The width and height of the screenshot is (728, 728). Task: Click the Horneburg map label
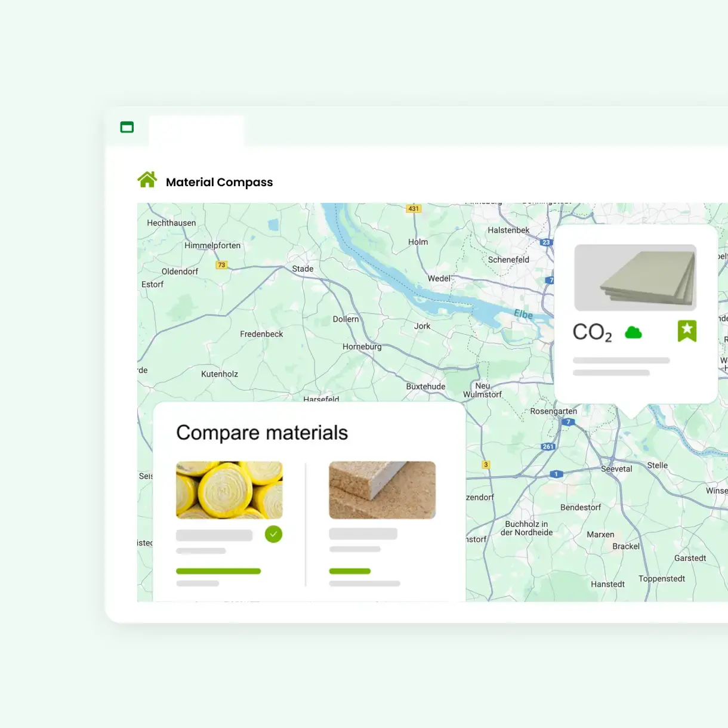point(362,347)
